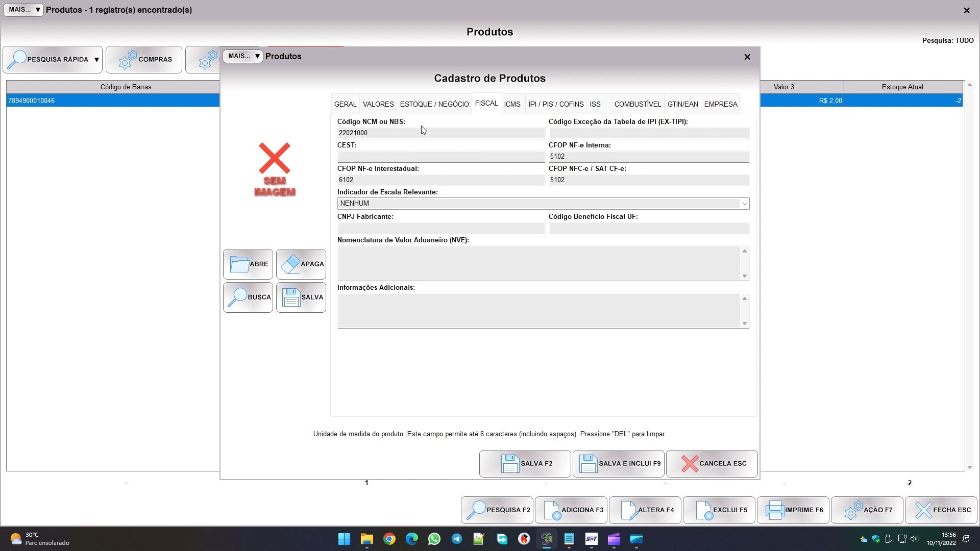Click the SALVA floppy disk button
Image resolution: width=980 pixels, height=551 pixels.
[x=301, y=297]
